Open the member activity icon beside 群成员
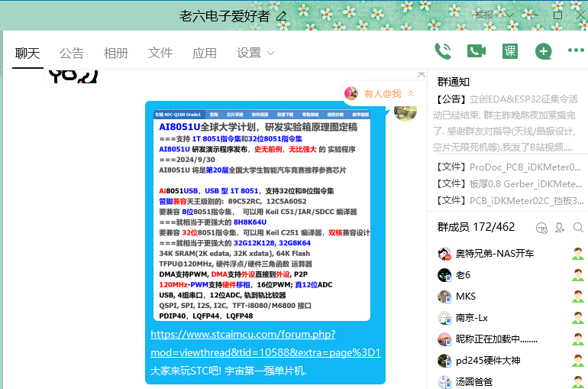The height and width of the screenshot is (389, 588). [541, 228]
